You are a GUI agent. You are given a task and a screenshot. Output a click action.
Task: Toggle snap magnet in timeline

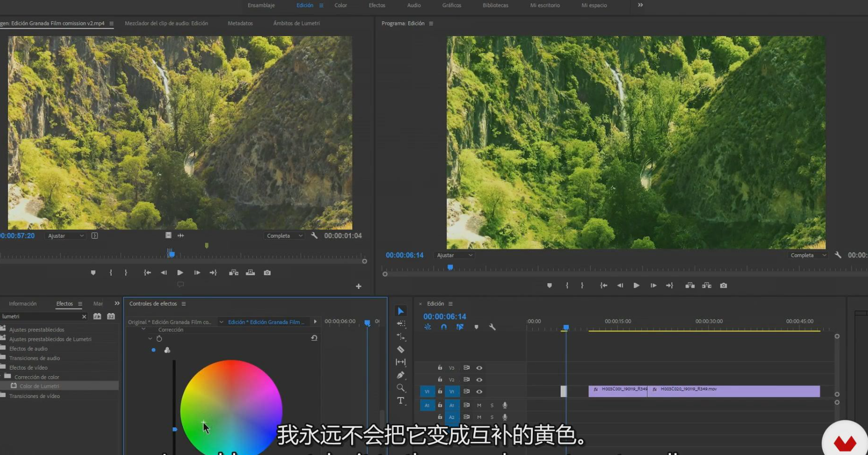[444, 327]
